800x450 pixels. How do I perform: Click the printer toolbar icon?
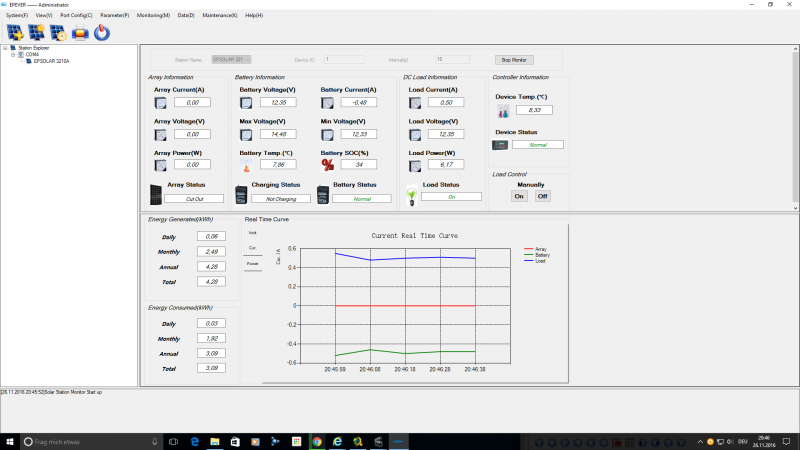coord(80,33)
